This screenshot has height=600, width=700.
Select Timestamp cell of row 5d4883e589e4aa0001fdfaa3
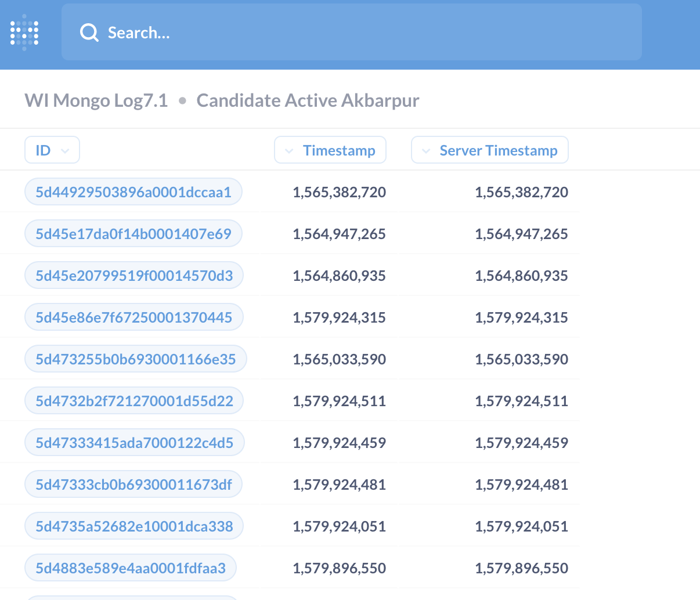(x=340, y=568)
